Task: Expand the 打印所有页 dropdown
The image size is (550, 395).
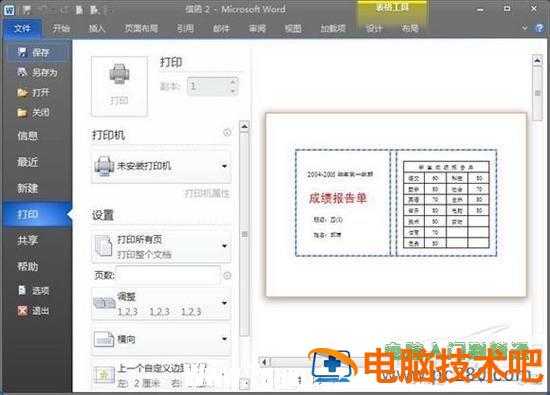Action: click(161, 246)
